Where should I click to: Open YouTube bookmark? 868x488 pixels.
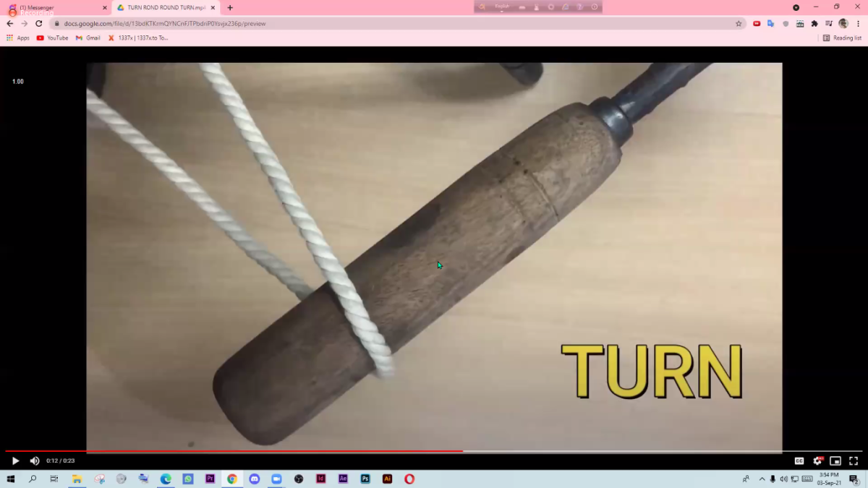pos(52,38)
